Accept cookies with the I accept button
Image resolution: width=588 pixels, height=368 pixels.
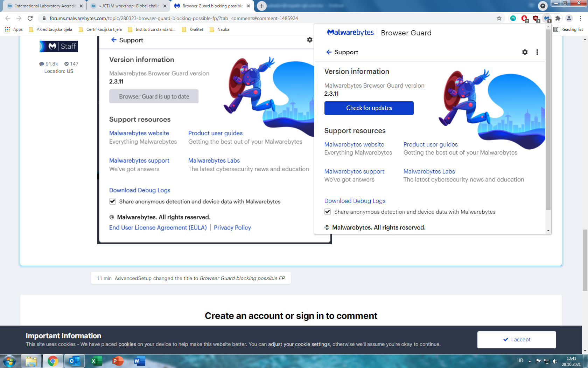click(517, 340)
